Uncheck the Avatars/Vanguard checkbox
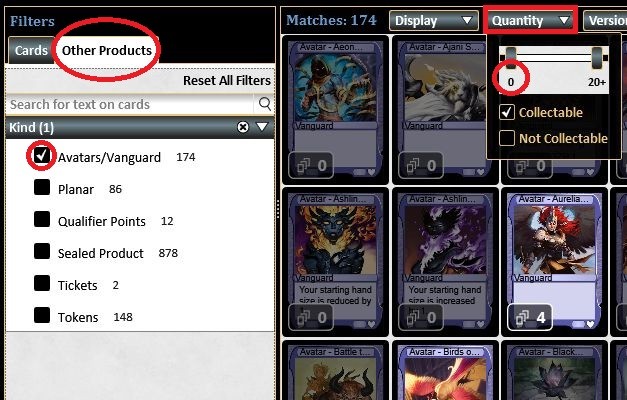Image resolution: width=627 pixels, height=400 pixels. click(x=42, y=155)
